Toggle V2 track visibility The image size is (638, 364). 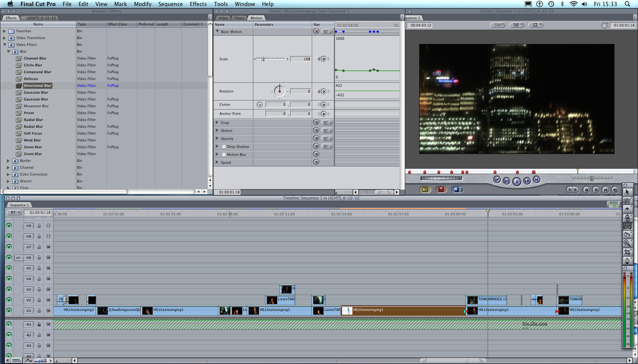(x=9, y=300)
